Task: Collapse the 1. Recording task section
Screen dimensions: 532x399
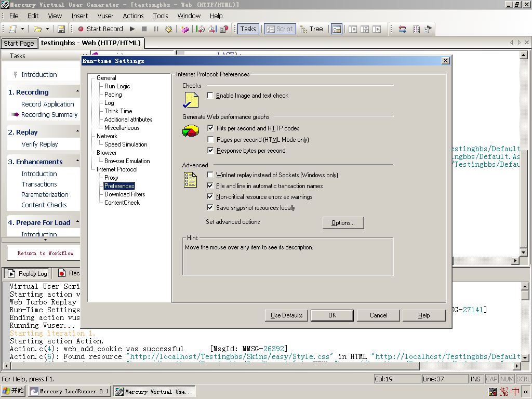Action: [78, 91]
